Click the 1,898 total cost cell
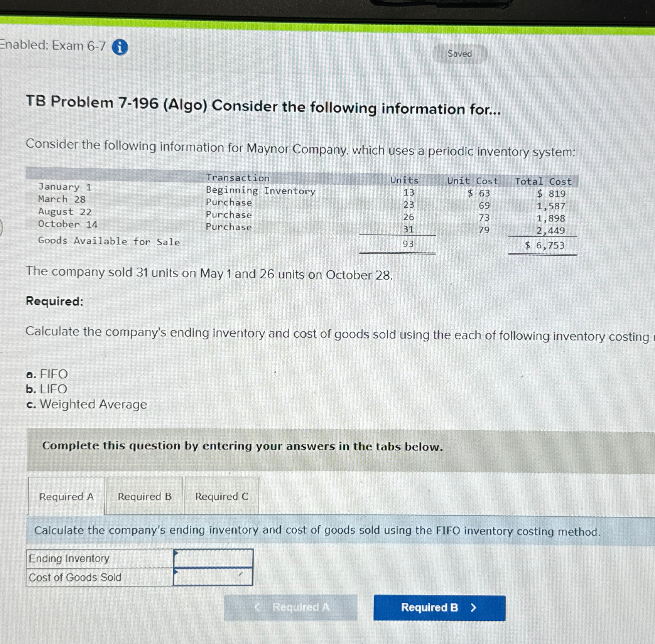Screen dimensions: 655x644 coord(550,218)
